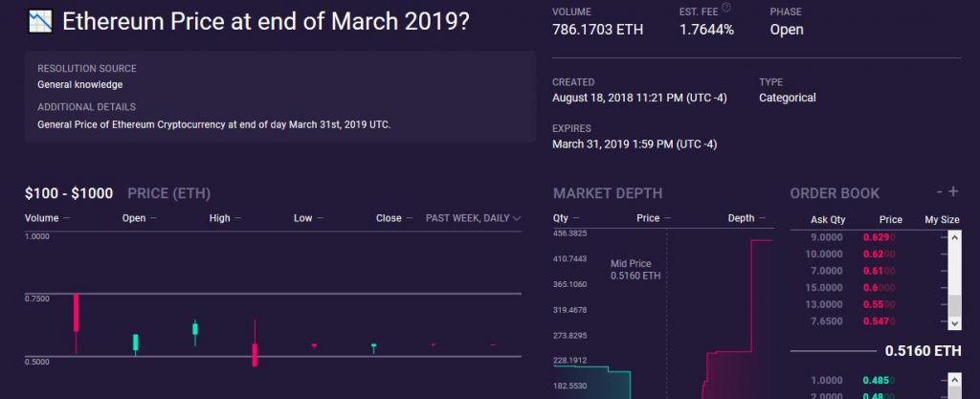Screen dimensions: 980x399
Task: Click the PRICE (ETH) chart heading
Action: tap(168, 193)
